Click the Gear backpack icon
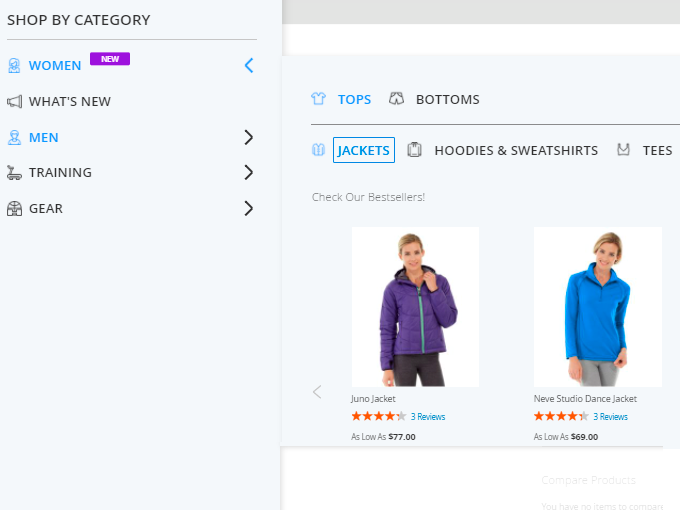The image size is (680, 510). [x=14, y=209]
